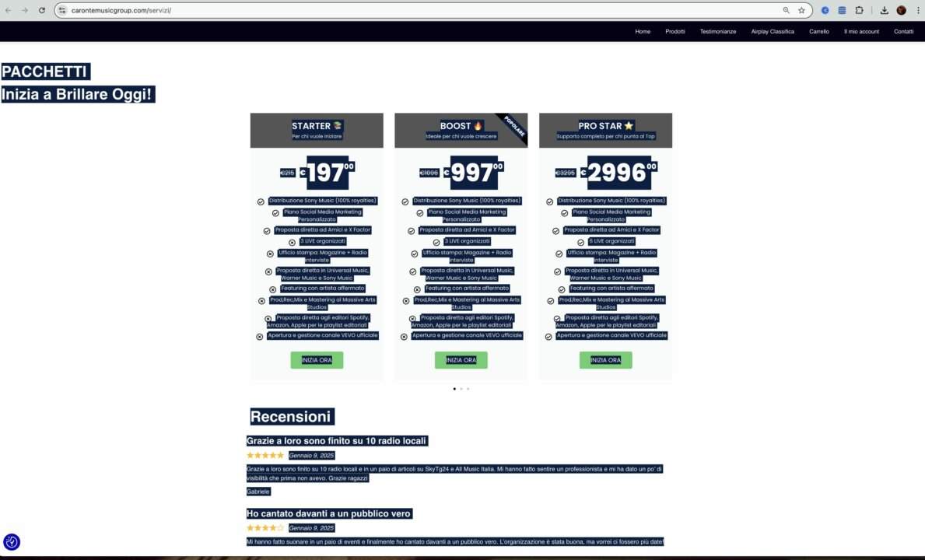
Task: Reload the page with the browser refresh icon
Action: pyautogui.click(x=41, y=10)
